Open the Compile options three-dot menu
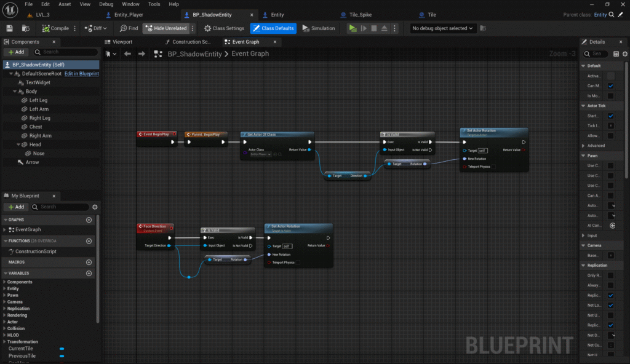 coord(74,28)
